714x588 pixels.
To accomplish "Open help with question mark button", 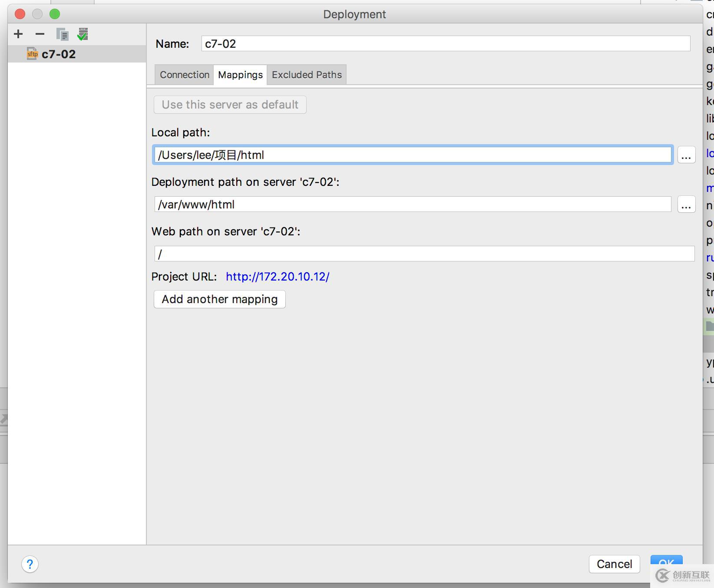I will (30, 564).
